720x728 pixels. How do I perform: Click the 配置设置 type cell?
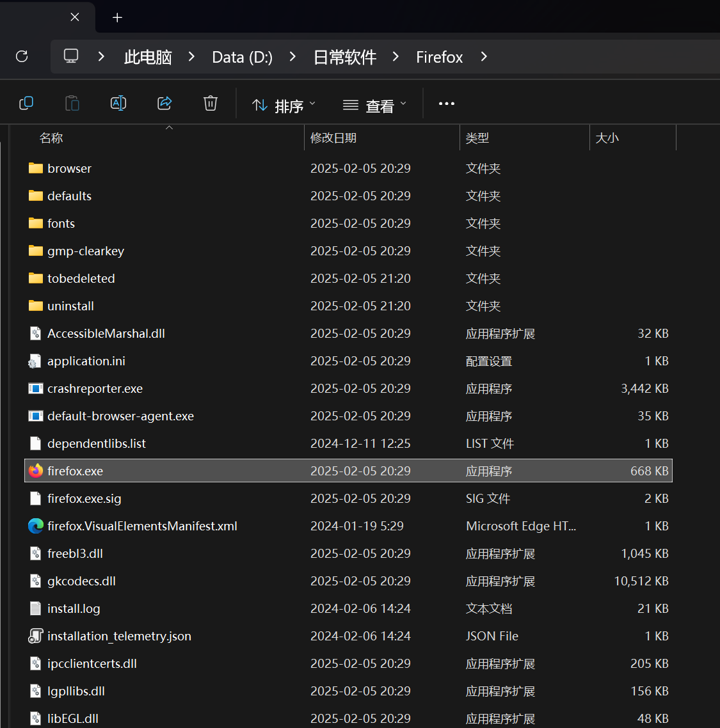point(489,361)
